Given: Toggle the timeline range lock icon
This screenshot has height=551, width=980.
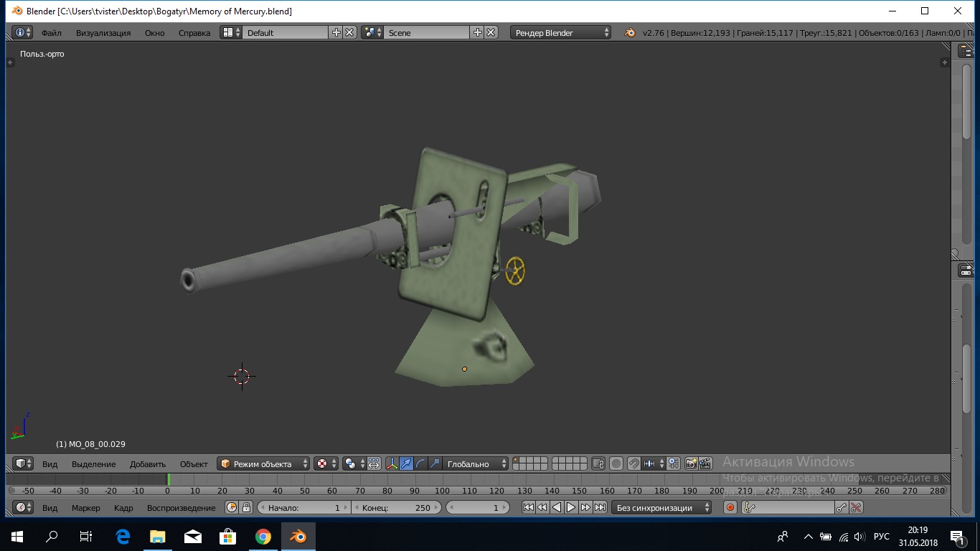Looking at the screenshot, I should 246,507.
